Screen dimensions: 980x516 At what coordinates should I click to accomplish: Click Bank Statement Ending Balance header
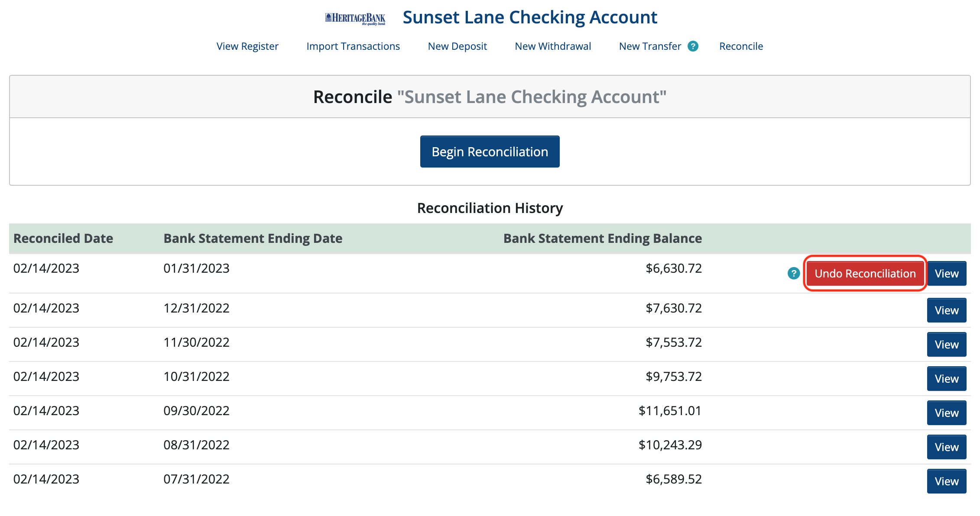point(603,239)
